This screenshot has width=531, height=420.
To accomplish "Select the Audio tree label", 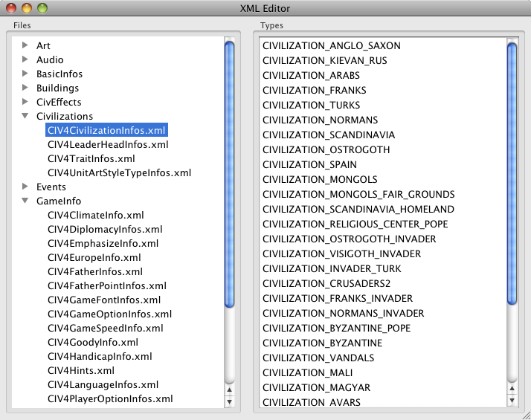I will point(50,59).
